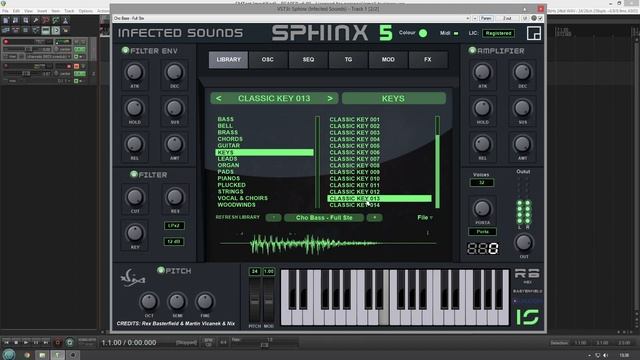Click the plus button beside Cho Bass
640x360 pixels.
pos(374,218)
